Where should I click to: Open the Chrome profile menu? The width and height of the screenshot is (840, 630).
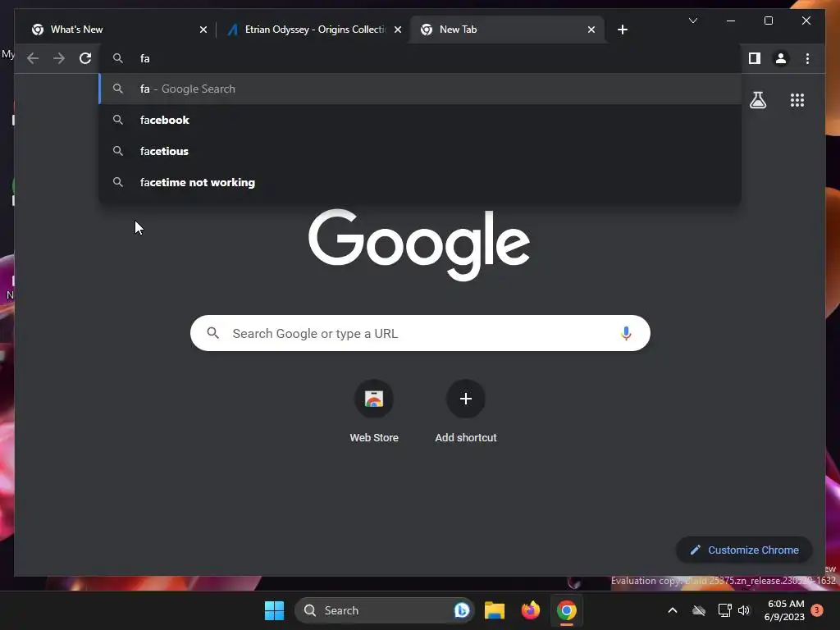781,58
